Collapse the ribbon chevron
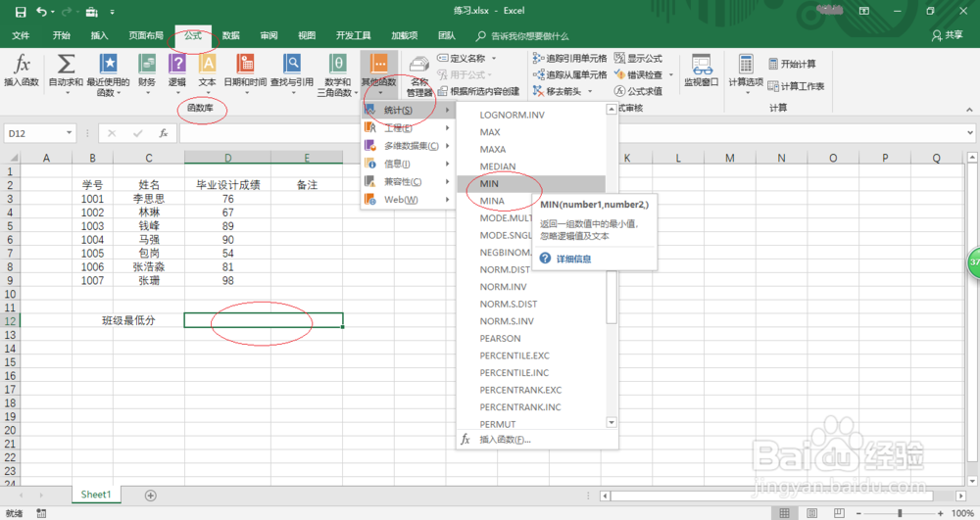Viewport: 980px width, 520px height. click(969, 110)
